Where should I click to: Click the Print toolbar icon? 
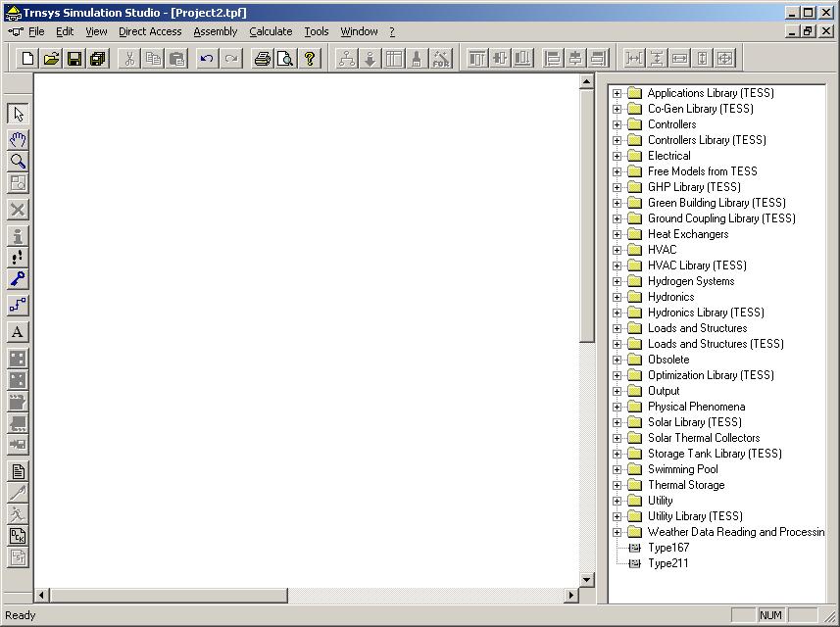pyautogui.click(x=263, y=59)
